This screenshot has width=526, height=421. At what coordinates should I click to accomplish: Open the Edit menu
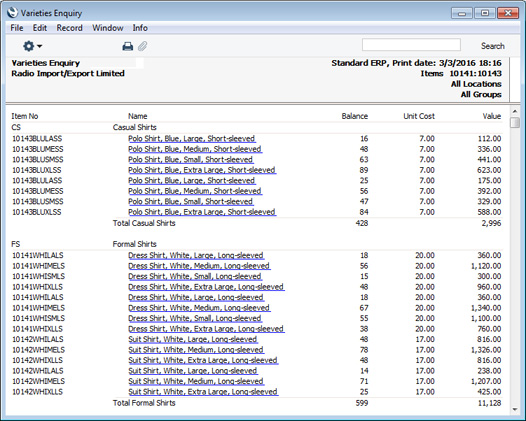(x=40, y=28)
